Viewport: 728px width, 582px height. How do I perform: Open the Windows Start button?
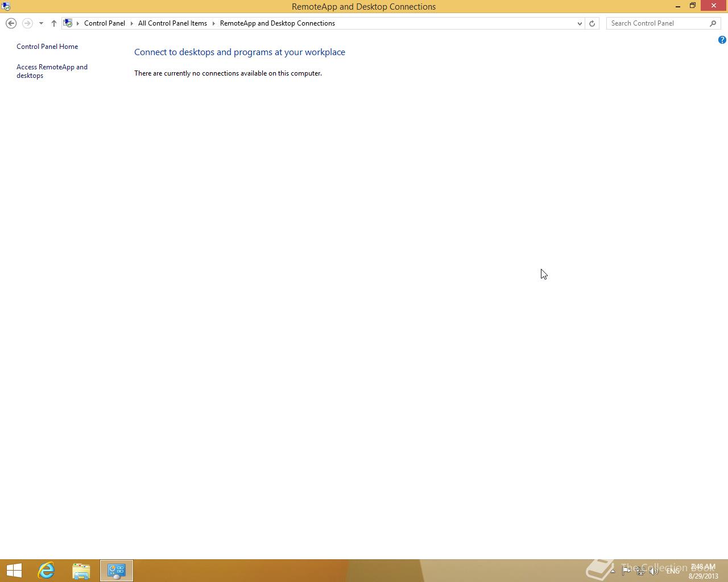(x=14, y=571)
